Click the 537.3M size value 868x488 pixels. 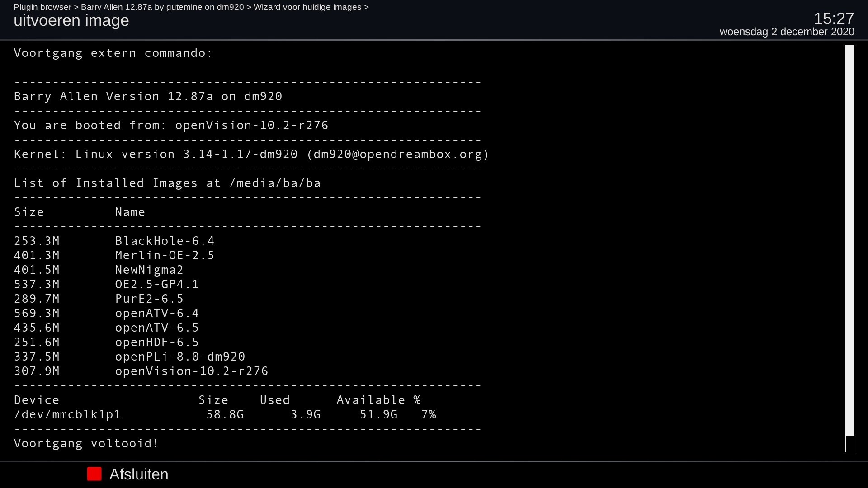[37, 284]
